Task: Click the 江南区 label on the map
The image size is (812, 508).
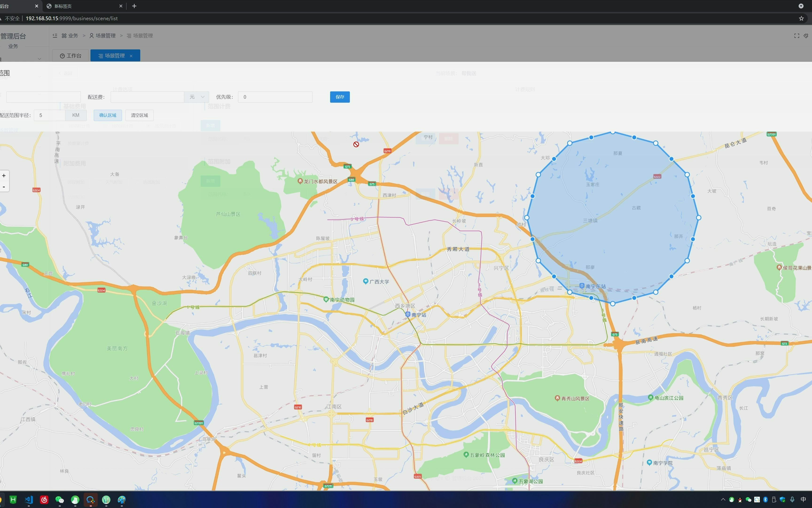Action: coord(334,407)
